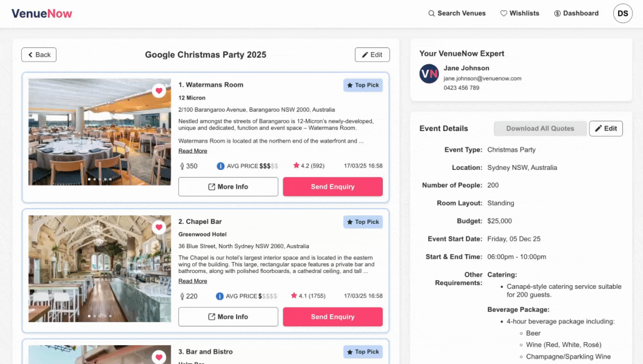
Task: Click the capacity icon next to 220
Action: (x=182, y=296)
